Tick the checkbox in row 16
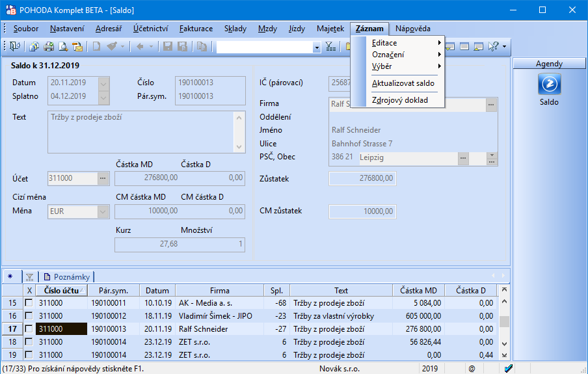Image resolution: width=588 pixels, height=374 pixels. click(29, 316)
